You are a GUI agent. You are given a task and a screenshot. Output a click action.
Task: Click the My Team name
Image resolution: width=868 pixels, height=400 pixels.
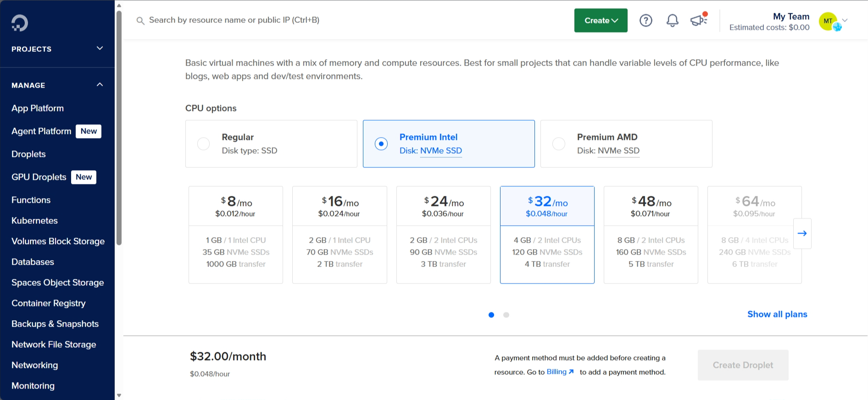pyautogui.click(x=791, y=17)
